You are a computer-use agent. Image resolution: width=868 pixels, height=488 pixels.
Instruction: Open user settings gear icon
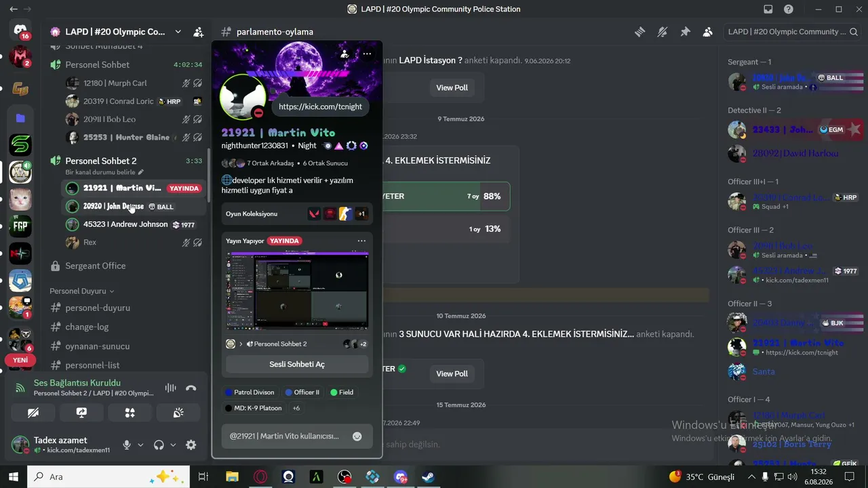[191, 445]
